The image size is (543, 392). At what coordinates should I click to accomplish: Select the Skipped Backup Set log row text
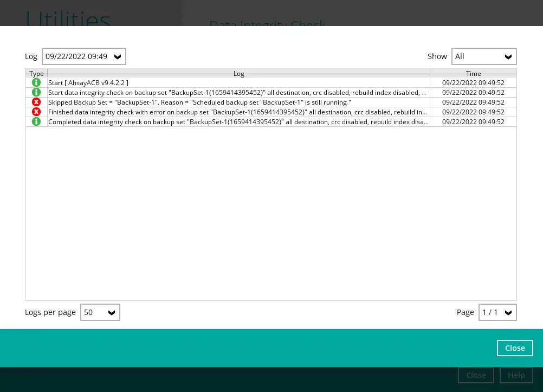click(x=199, y=102)
